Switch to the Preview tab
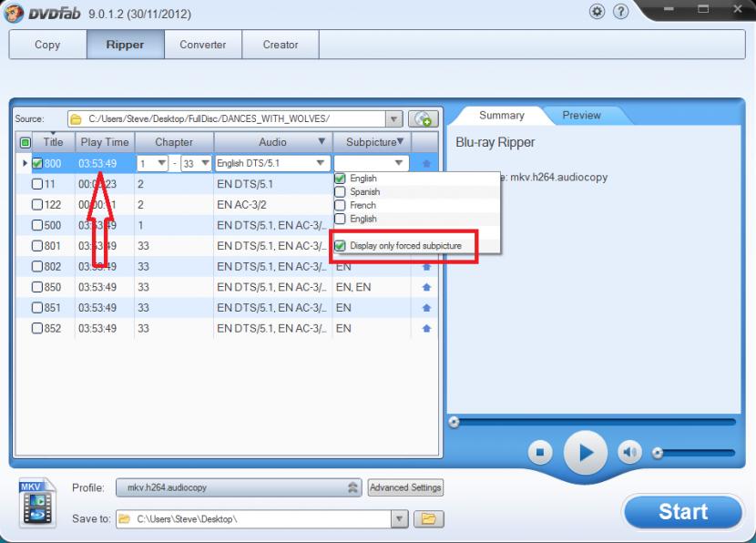The height and width of the screenshot is (543, 756). (581, 116)
